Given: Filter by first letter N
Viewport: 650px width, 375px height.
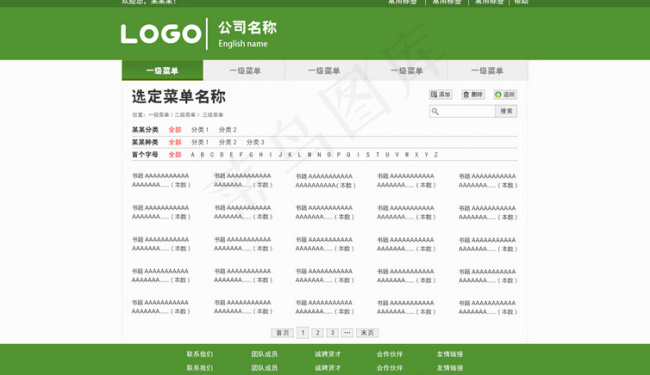Looking at the screenshot, I should pos(319,155).
